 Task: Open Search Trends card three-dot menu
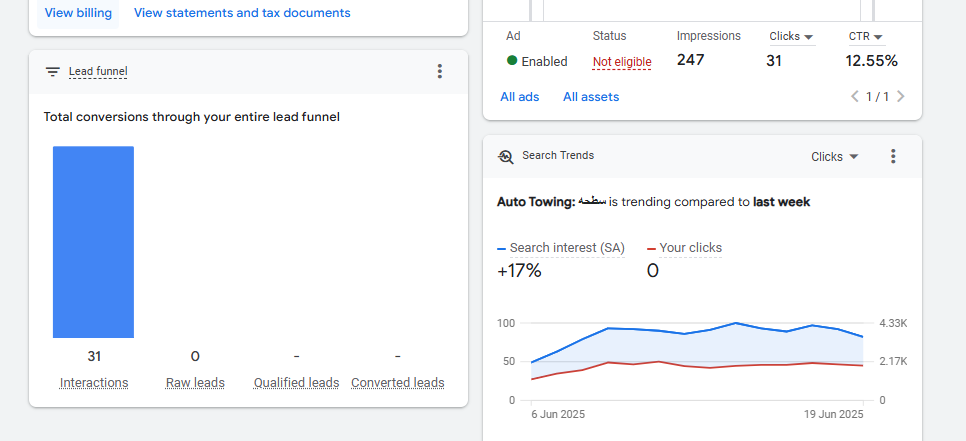click(x=893, y=157)
